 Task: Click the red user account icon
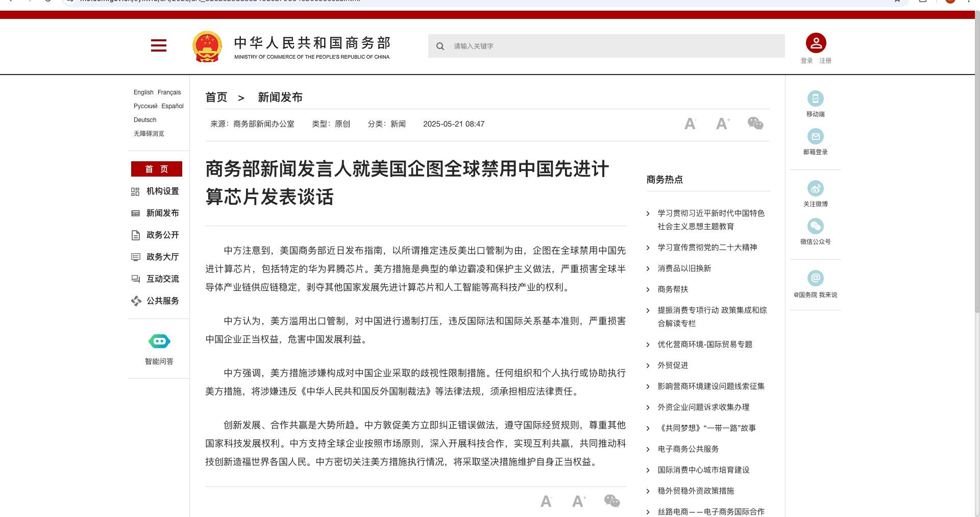(816, 43)
